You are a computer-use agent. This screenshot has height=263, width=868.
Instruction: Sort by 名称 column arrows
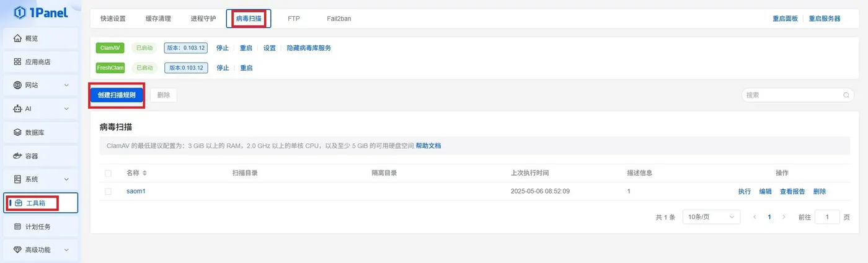(144, 173)
